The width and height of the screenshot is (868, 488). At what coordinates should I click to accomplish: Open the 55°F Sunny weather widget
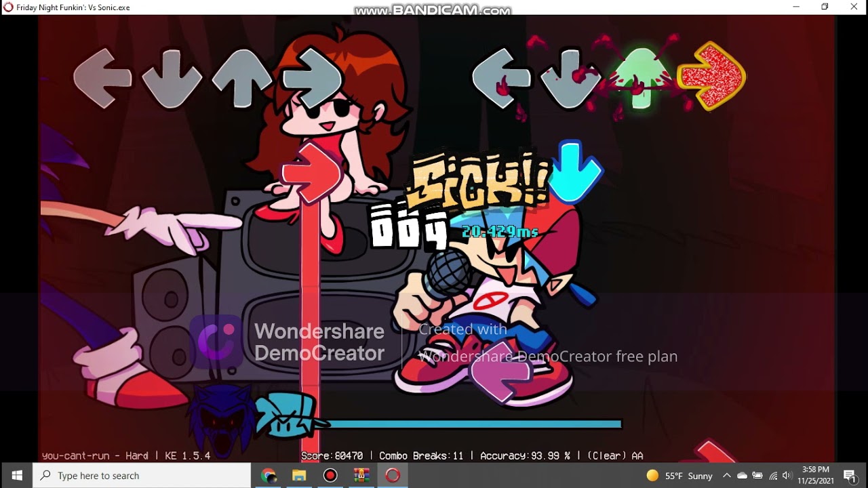tap(679, 476)
